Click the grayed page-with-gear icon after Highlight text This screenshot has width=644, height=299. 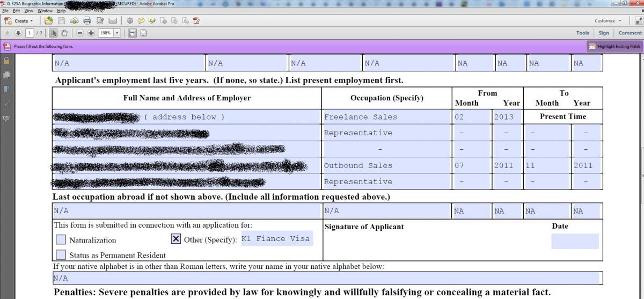click(x=163, y=21)
